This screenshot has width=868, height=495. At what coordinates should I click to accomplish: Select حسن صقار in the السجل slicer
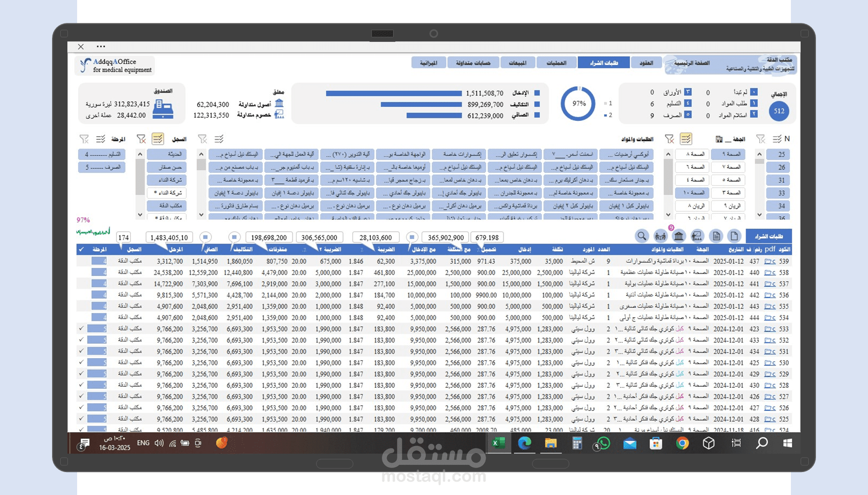(166, 167)
